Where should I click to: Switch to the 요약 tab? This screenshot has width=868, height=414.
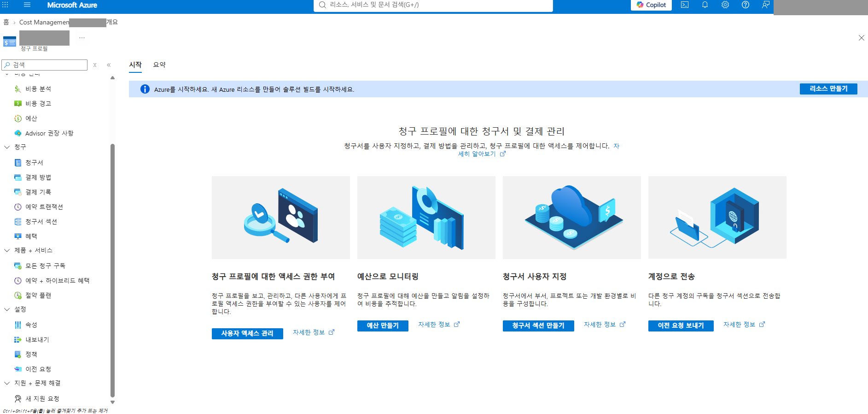coord(159,65)
